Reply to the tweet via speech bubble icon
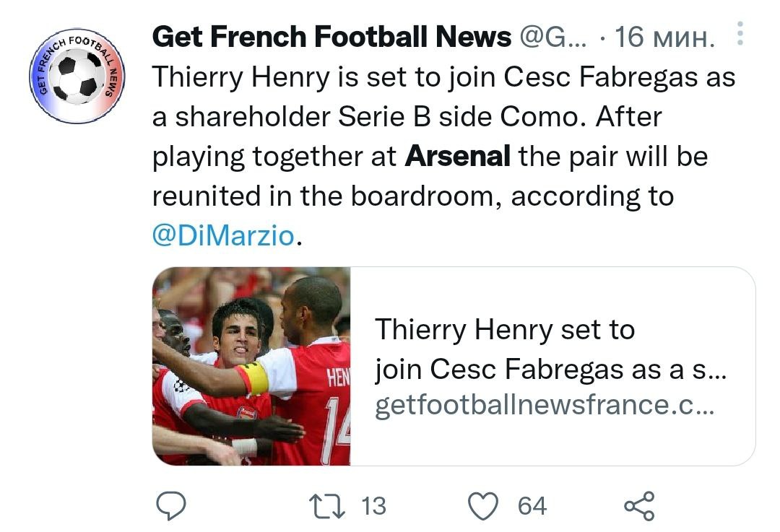 point(172,505)
